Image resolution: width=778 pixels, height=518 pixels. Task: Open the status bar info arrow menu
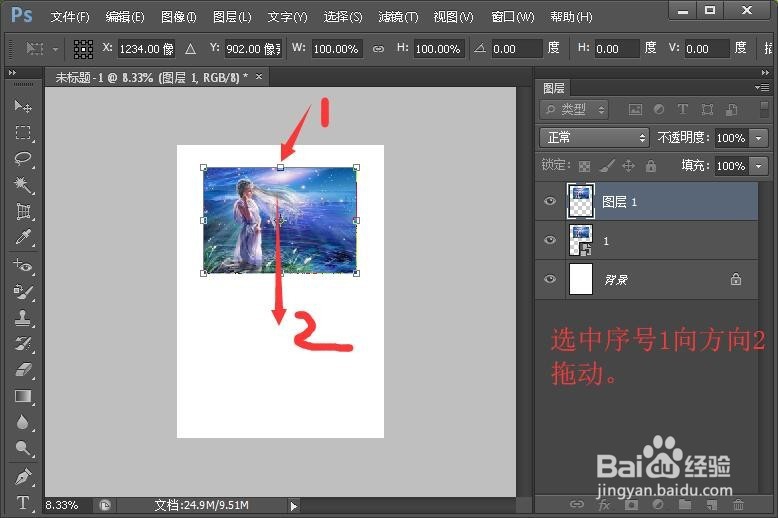point(293,506)
